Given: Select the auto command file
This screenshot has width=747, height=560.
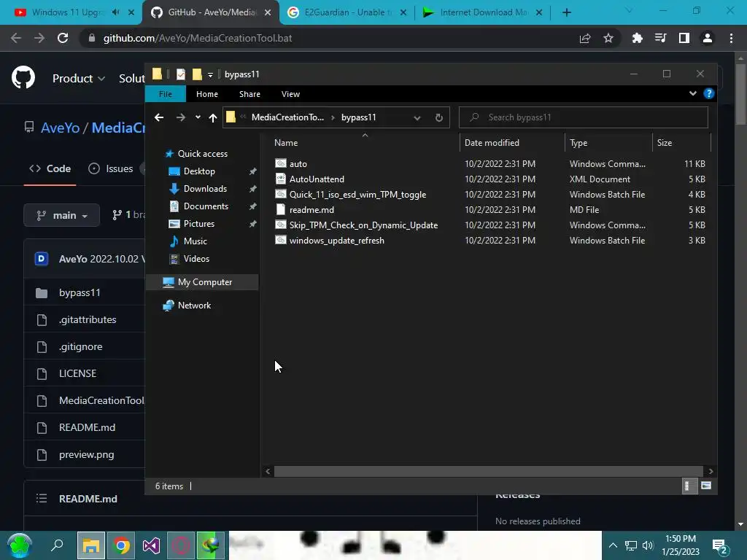Looking at the screenshot, I should [298, 164].
